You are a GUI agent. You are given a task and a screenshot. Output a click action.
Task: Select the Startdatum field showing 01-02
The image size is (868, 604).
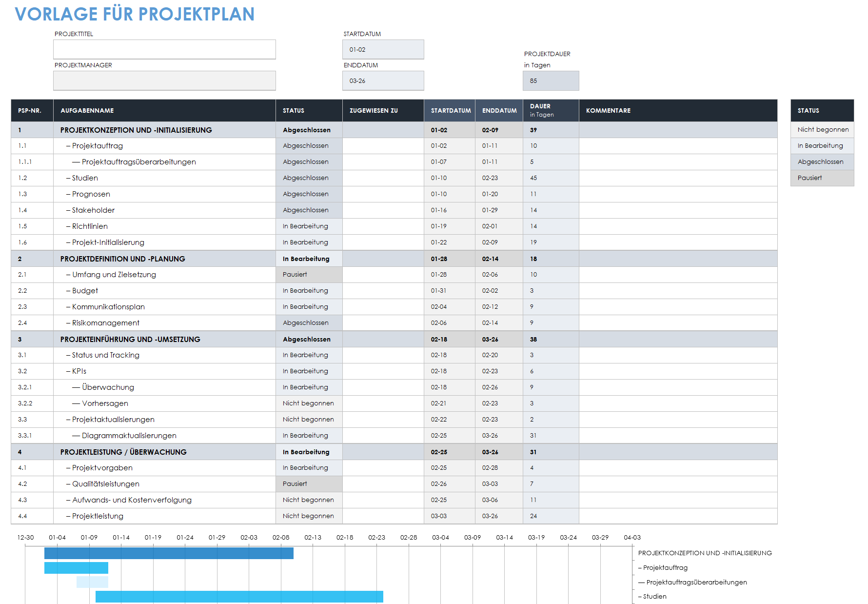[383, 49]
